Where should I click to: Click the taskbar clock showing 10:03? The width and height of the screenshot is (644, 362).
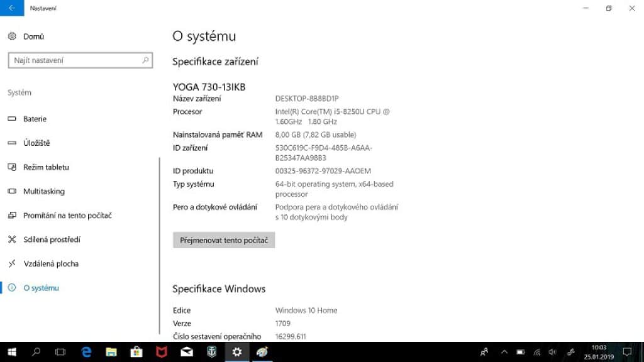coord(599,352)
